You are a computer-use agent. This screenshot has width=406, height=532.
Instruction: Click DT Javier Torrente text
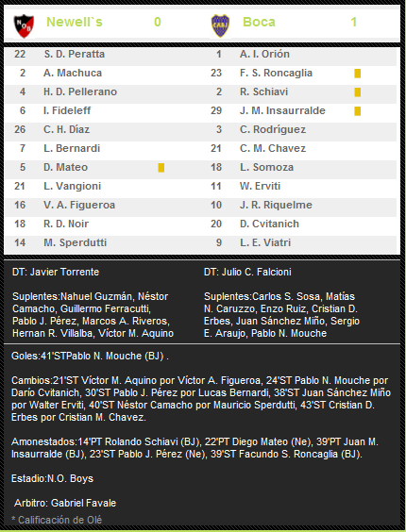click(56, 272)
